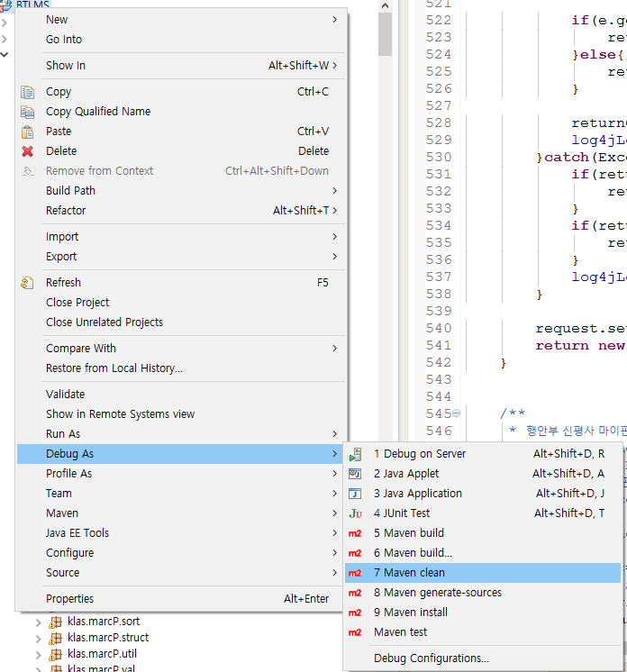The height and width of the screenshot is (672, 627).
Task: Select Close Unrelated Projects
Action: click(181, 322)
